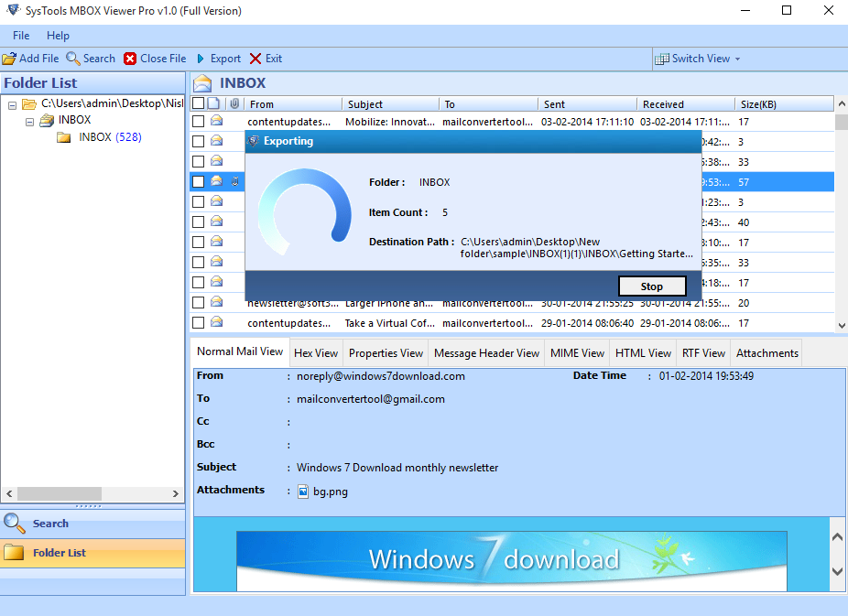
Task: Click the circular export progress indicator
Action: (304, 211)
